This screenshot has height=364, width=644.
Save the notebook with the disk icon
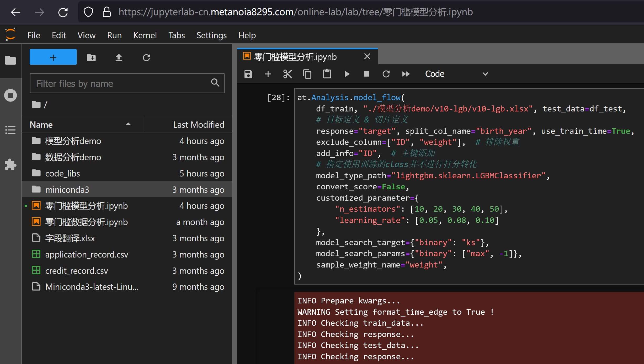coord(248,74)
